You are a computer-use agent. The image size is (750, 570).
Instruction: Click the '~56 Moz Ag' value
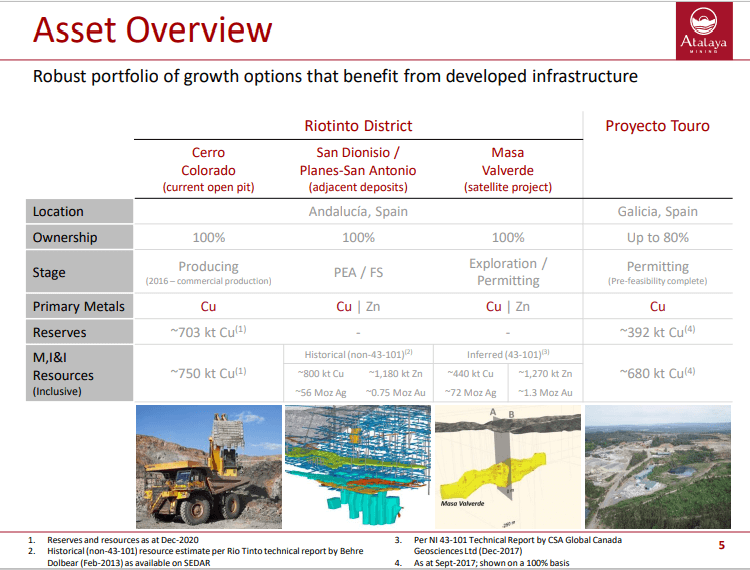pyautogui.click(x=320, y=393)
